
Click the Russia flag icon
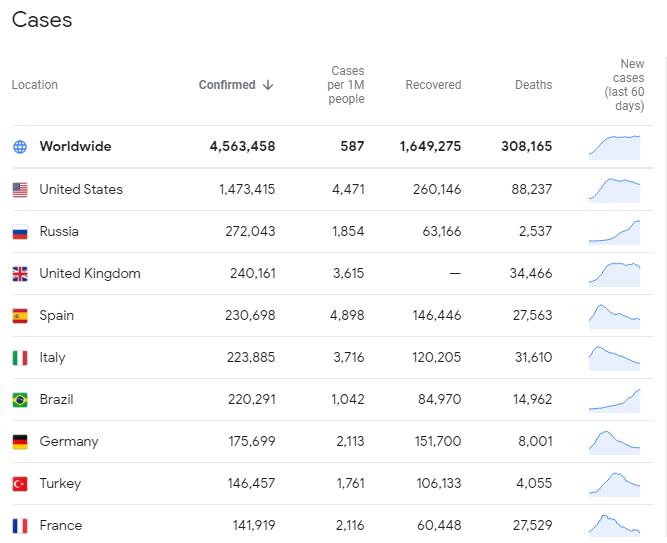[20, 232]
